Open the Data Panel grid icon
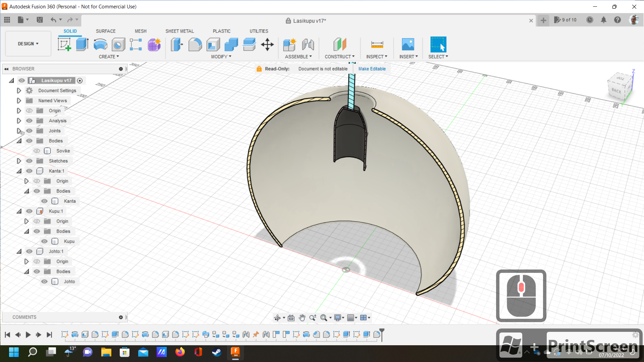Screen dimensions: 644x362 coord(7,20)
